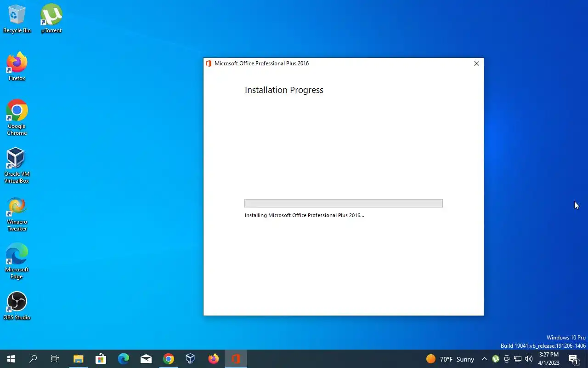The width and height of the screenshot is (588, 368).
Task: Launch Chrome from the taskbar
Action: point(169,359)
